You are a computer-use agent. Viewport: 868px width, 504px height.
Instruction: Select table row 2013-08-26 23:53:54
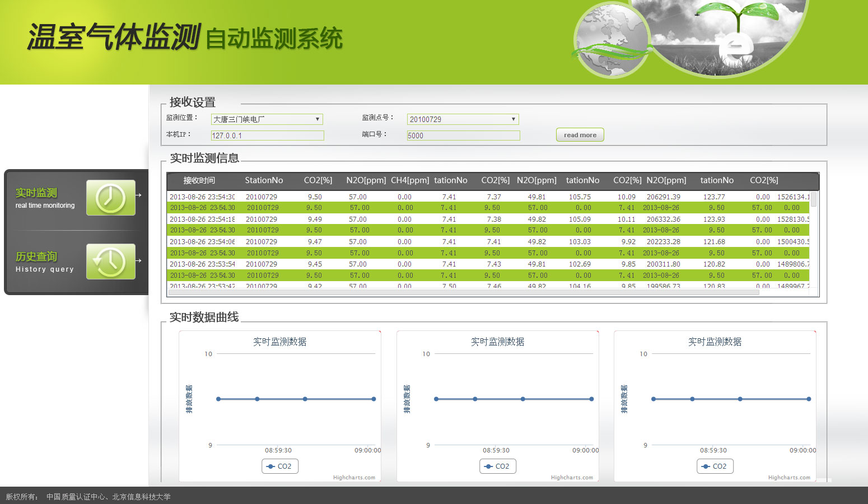[x=489, y=264]
